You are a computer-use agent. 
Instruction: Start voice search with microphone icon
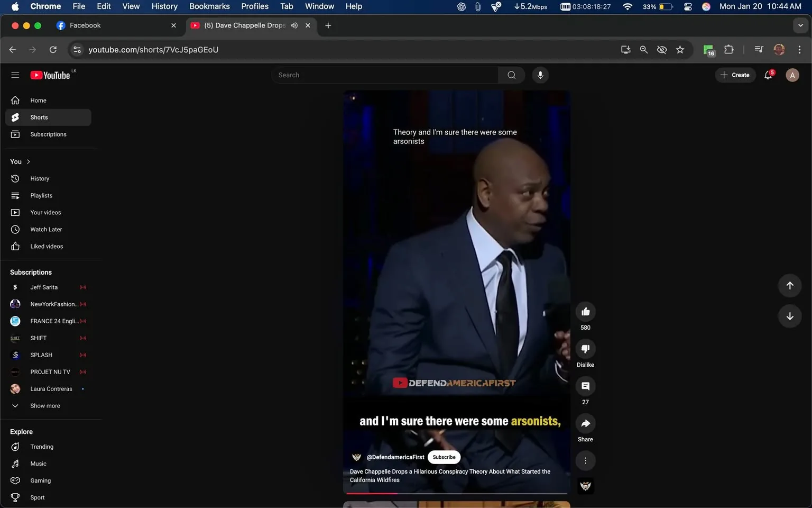[x=540, y=75]
